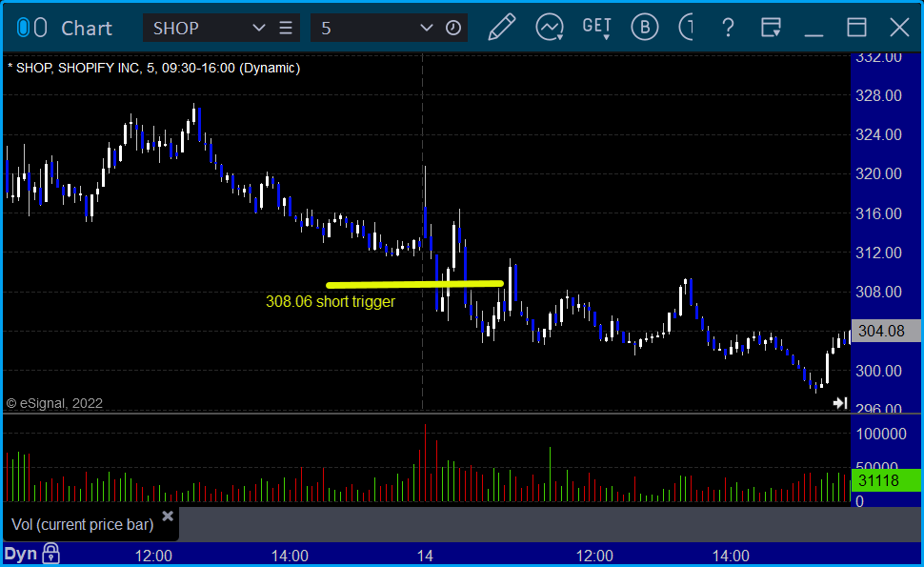Expand the interval dropdown arrow
The width and height of the screenshot is (924, 567).
(x=426, y=28)
